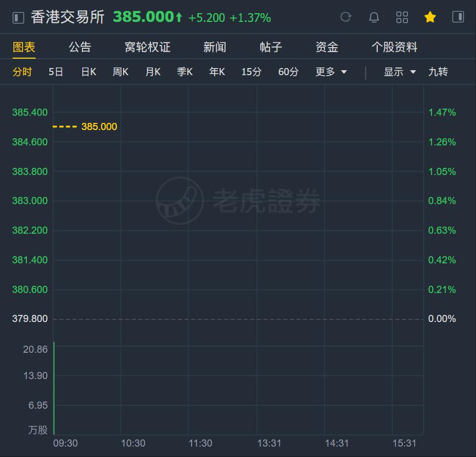Viewport: 476px width, 457px height.
Task: Click the 0.63% percent axis label
Action: click(442, 230)
